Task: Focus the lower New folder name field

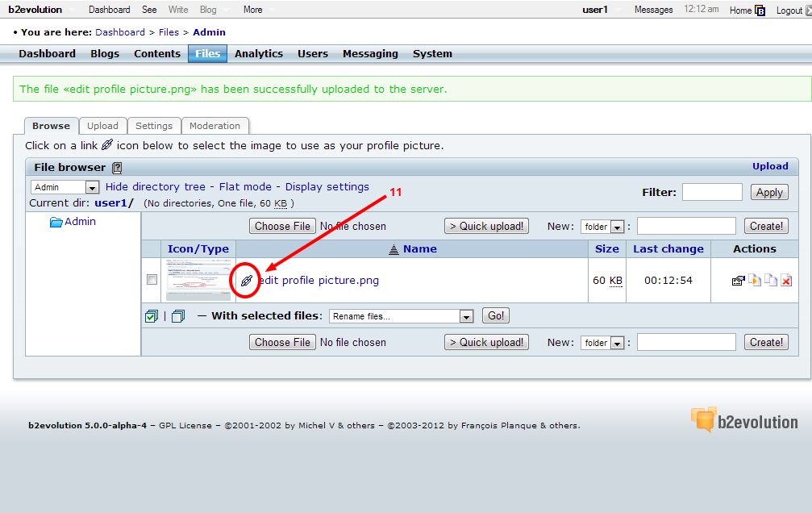Action: (x=686, y=343)
